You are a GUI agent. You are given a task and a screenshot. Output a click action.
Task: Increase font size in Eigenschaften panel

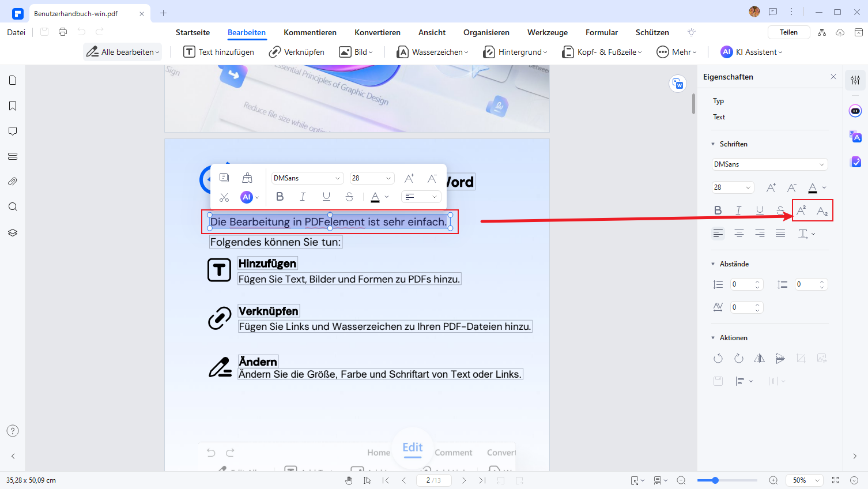pyautogui.click(x=771, y=187)
